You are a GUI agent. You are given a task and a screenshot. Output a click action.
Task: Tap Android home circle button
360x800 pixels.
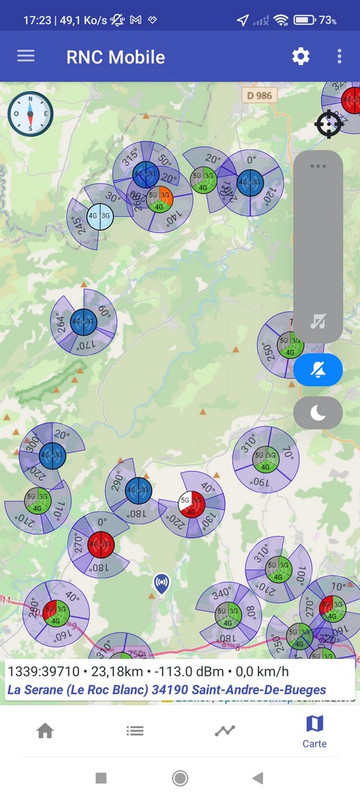[179, 778]
